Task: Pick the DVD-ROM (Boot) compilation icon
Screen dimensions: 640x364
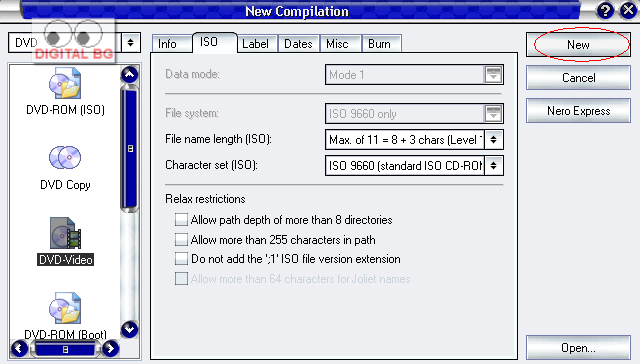Action: (x=65, y=308)
